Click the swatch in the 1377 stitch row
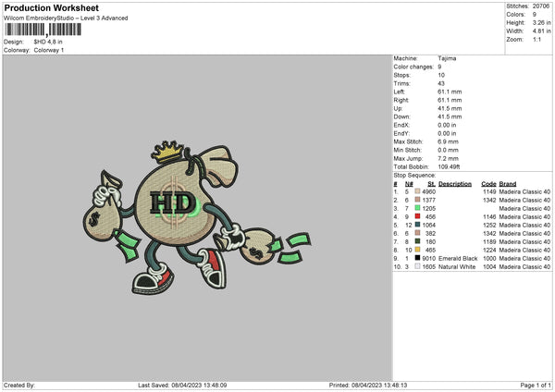Screen dimensions: 555x392 pyautogui.click(x=418, y=200)
